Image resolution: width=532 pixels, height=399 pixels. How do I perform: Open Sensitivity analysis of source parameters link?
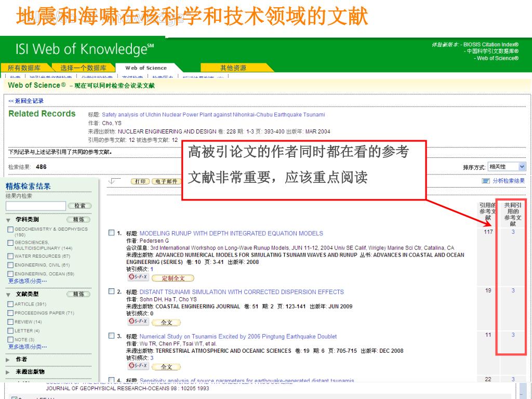pyautogui.click(x=247, y=381)
